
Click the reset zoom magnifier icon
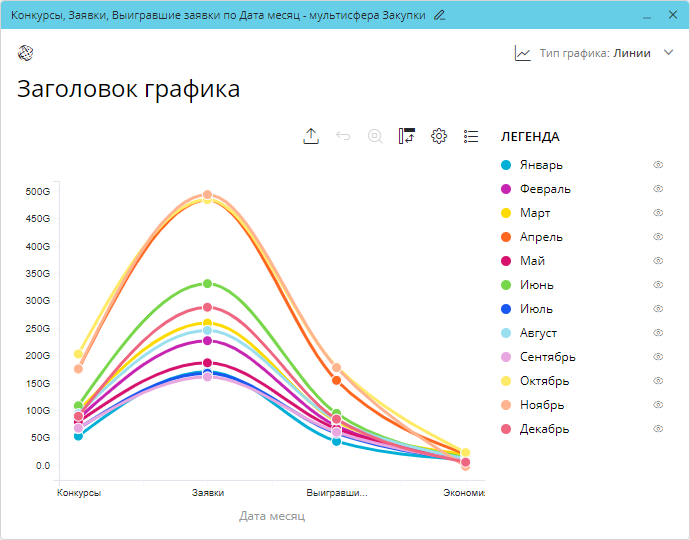(x=375, y=136)
